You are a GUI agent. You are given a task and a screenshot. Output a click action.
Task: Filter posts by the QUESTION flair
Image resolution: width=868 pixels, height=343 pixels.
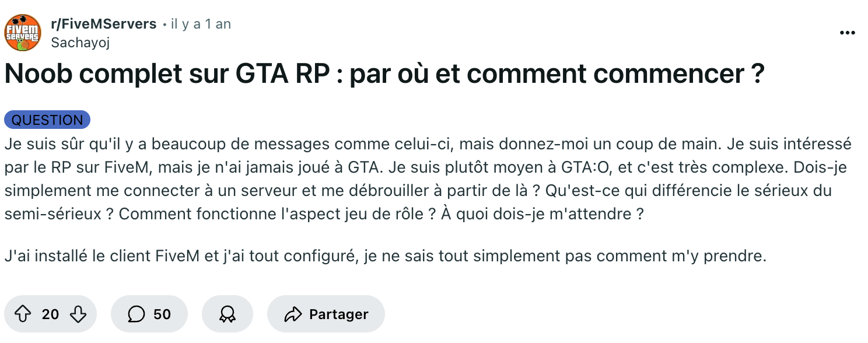coord(47,120)
